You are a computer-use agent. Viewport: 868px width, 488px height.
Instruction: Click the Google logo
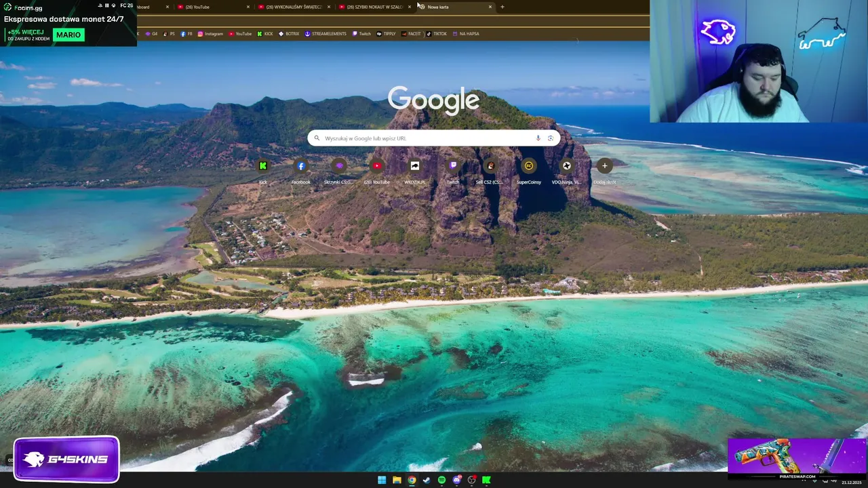click(433, 100)
